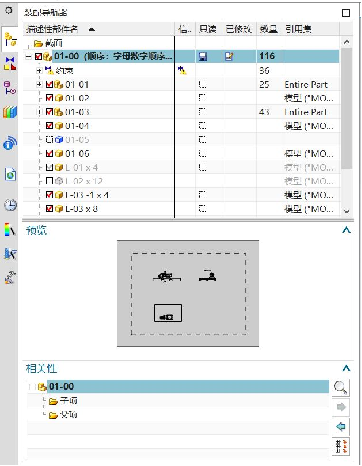The image size is (362, 466).
Task: Expand the 约束 constraints node
Action: pyautogui.click(x=39, y=70)
